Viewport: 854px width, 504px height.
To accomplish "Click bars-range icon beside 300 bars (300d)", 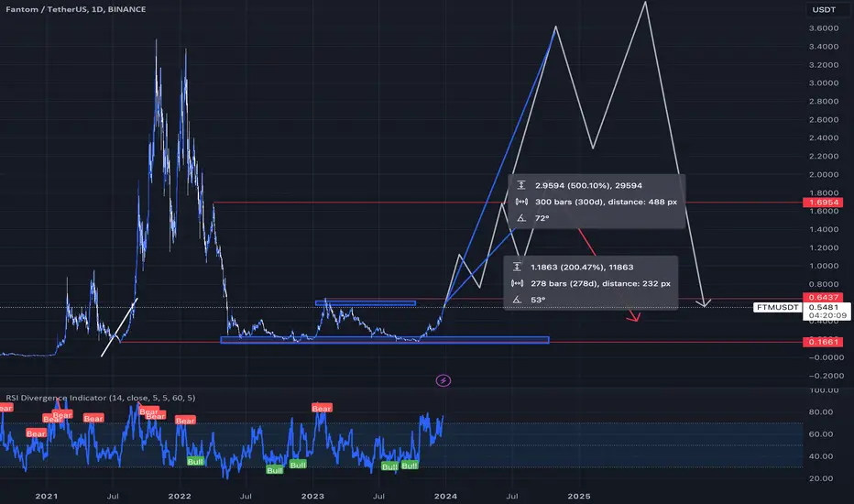I will [x=521, y=202].
